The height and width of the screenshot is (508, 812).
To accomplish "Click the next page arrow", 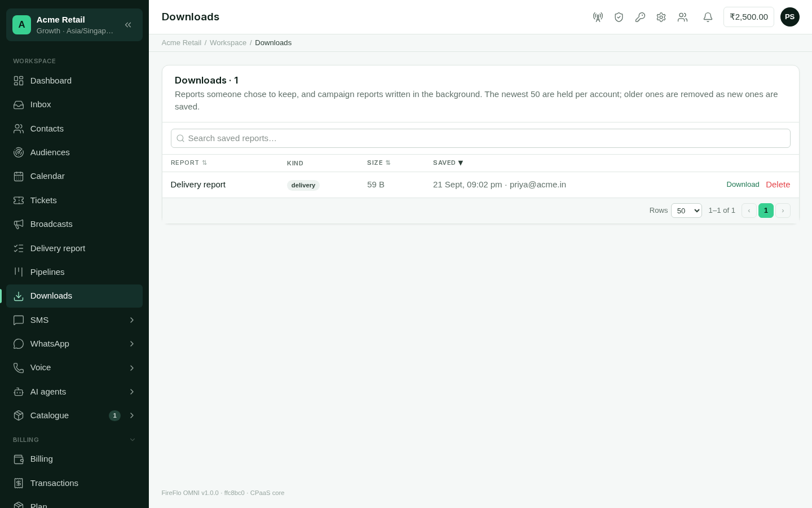I will (783, 211).
